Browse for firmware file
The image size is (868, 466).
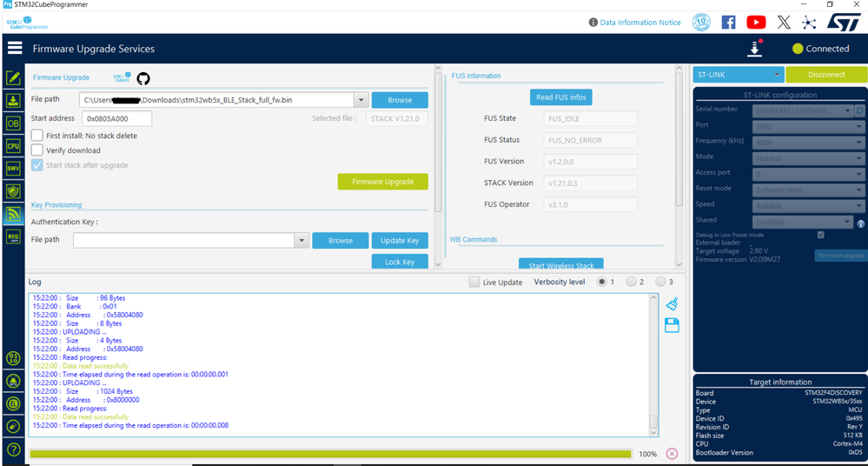click(400, 100)
